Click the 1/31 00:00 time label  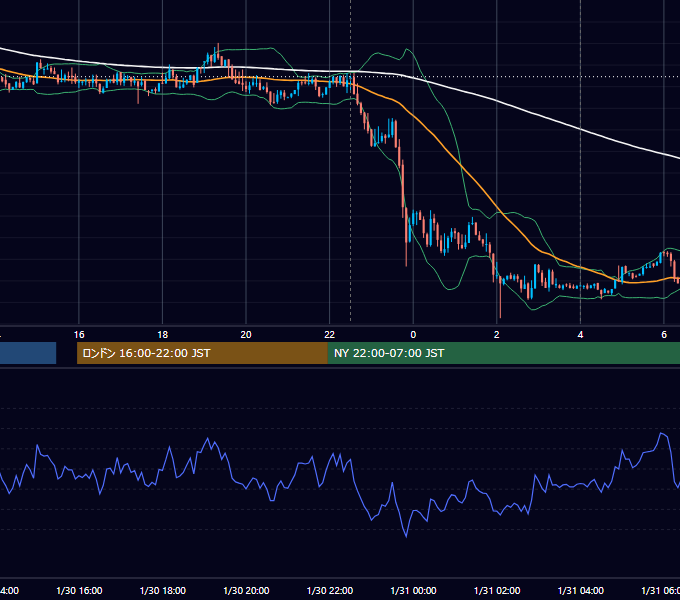(413, 590)
